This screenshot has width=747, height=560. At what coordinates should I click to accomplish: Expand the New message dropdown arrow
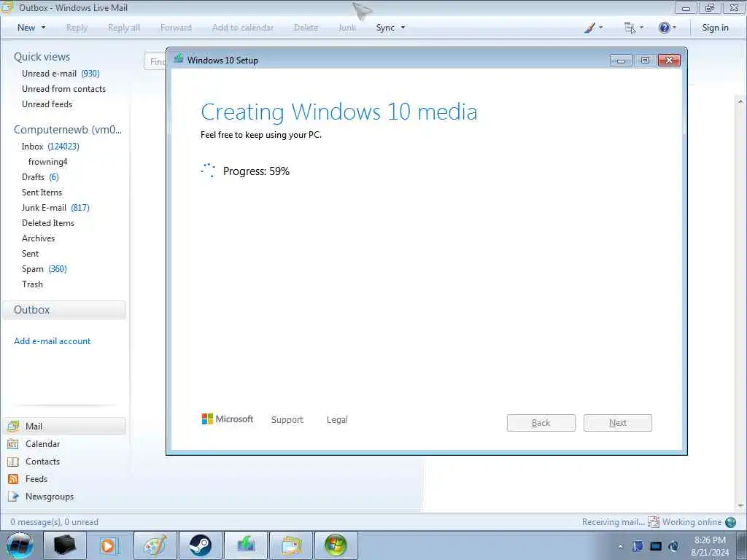pyautogui.click(x=43, y=28)
